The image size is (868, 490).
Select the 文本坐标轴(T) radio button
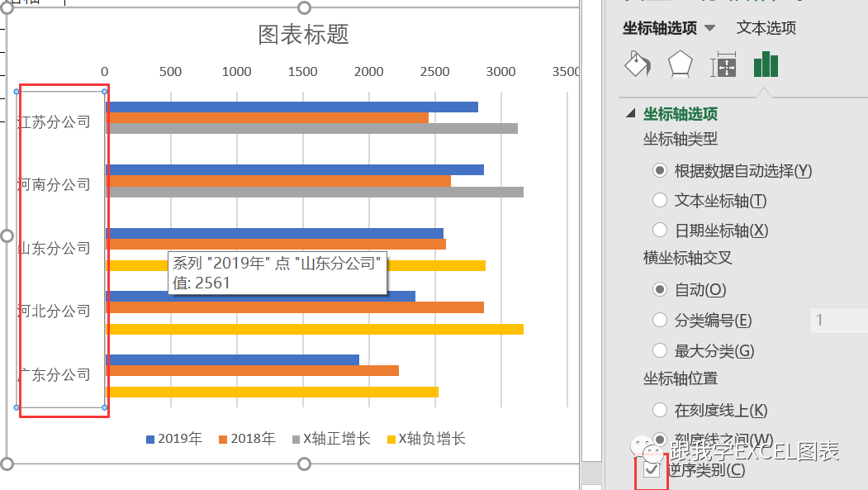660,200
